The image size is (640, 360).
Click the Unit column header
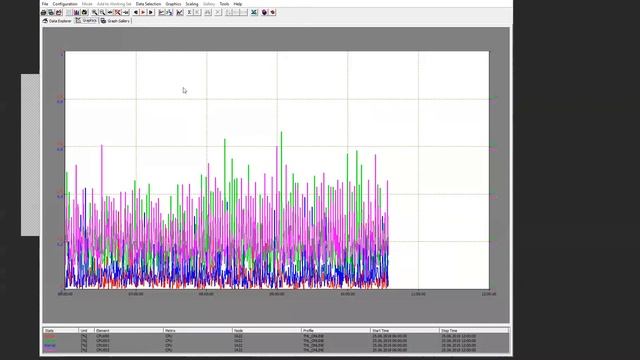tap(87, 331)
